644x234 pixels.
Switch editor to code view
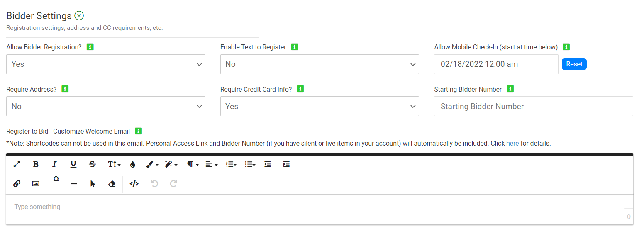tap(134, 183)
